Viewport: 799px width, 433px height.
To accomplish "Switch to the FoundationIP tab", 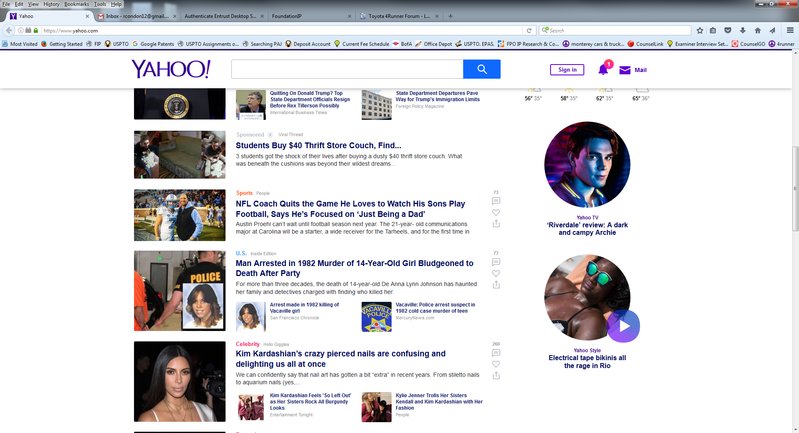I will click(311, 16).
